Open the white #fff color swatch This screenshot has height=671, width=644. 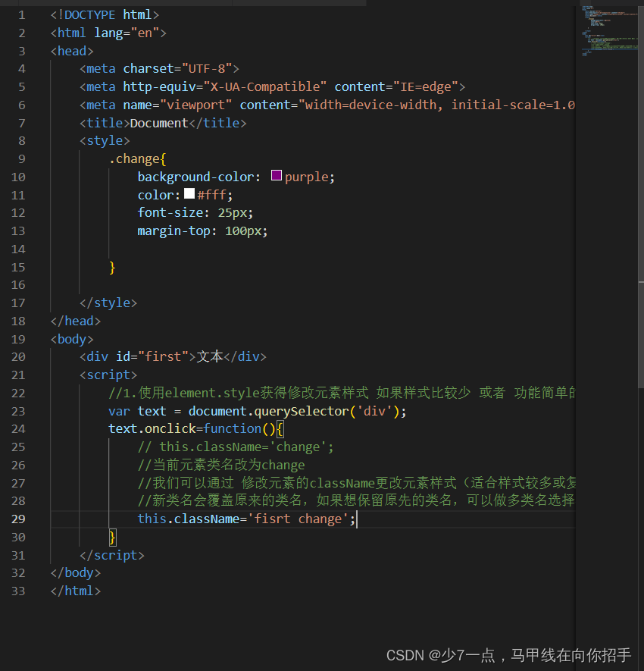[x=189, y=193]
